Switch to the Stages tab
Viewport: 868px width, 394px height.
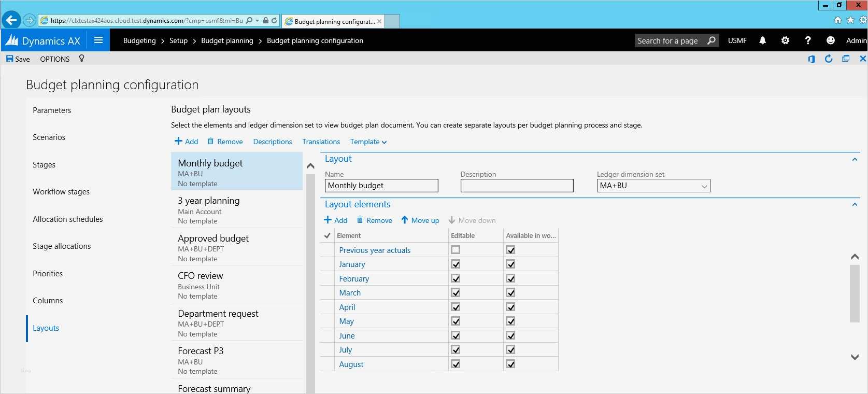click(44, 165)
